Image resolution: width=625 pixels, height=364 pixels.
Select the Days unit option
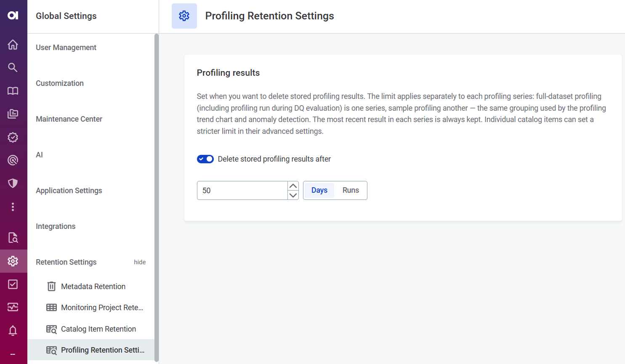pos(319,190)
